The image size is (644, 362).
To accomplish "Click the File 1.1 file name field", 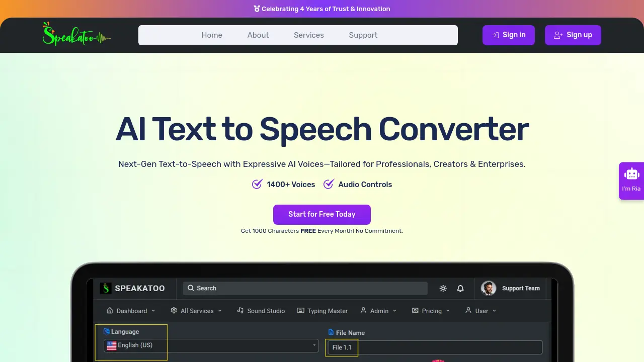I will 342,347.
